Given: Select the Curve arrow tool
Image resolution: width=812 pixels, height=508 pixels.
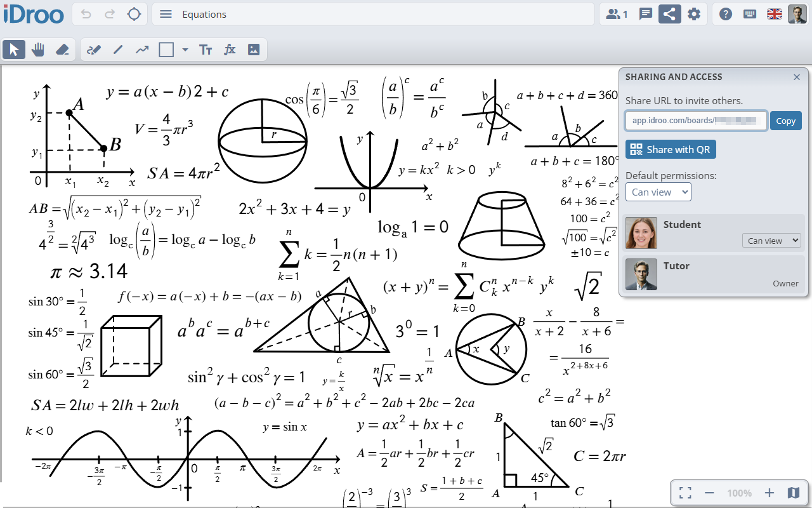Looking at the screenshot, I should pyautogui.click(x=141, y=49).
